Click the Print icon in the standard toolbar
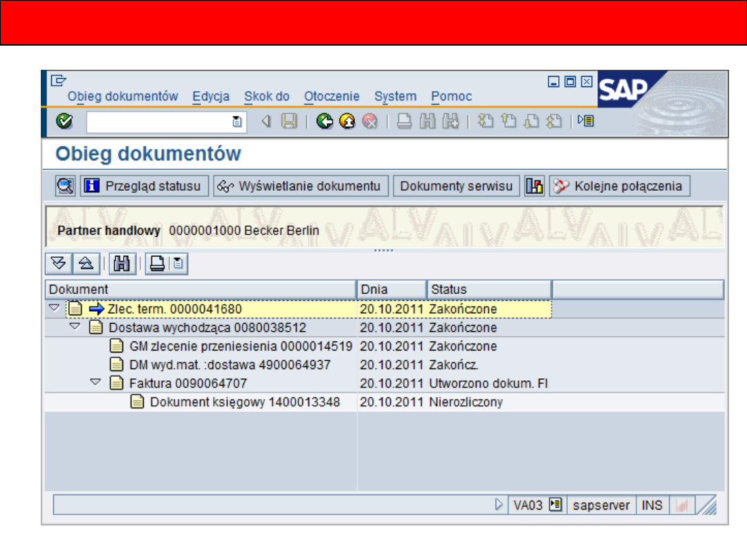The image size is (747, 560). click(x=405, y=122)
